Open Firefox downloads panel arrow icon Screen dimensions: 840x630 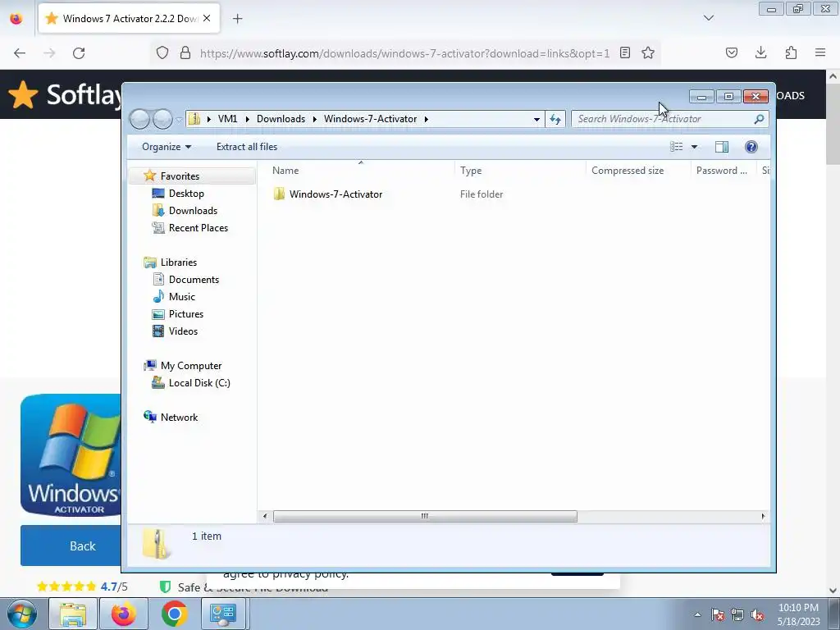pyautogui.click(x=760, y=52)
